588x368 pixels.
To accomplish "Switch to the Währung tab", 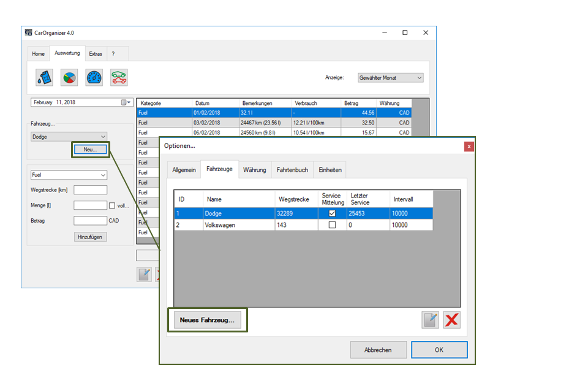I will pyautogui.click(x=254, y=170).
